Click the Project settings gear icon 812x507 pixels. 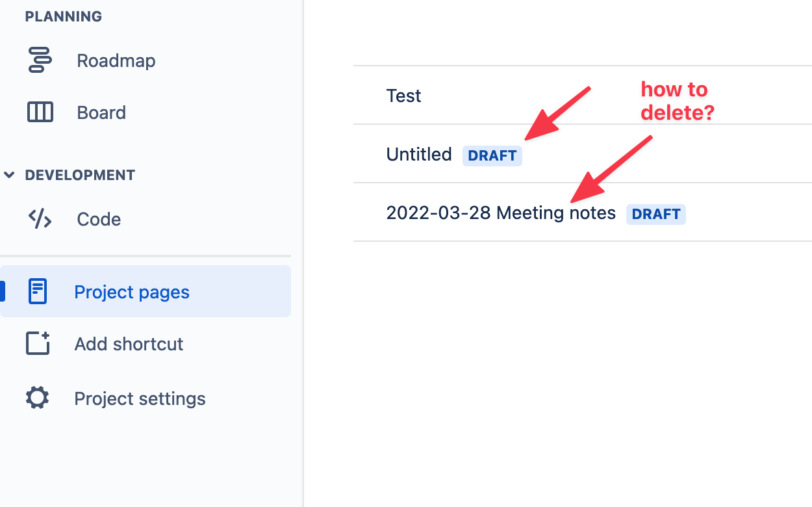pyautogui.click(x=37, y=398)
